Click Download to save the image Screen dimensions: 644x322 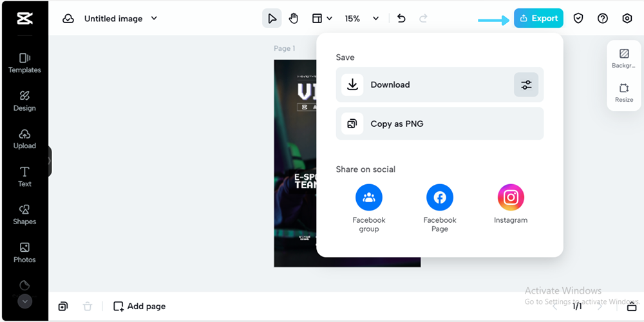tap(439, 84)
